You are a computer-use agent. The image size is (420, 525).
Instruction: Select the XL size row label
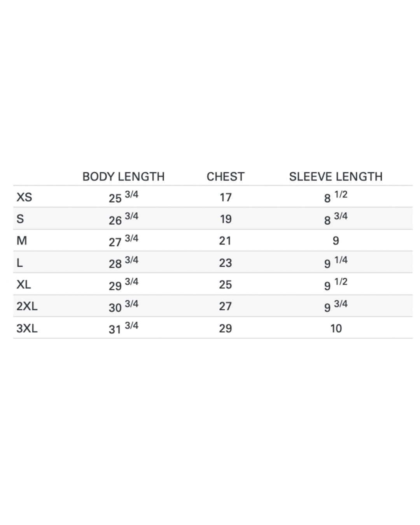coord(24,285)
